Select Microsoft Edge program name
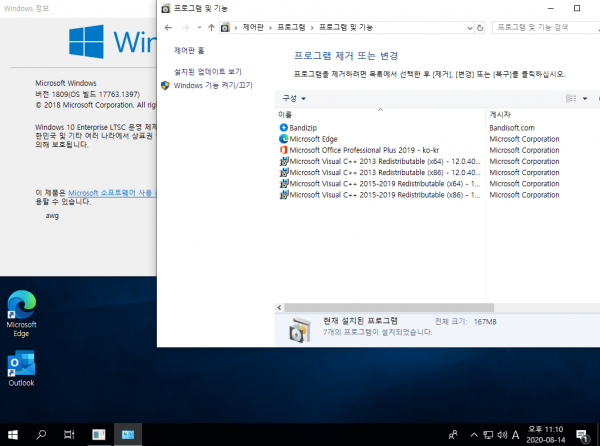600x446 pixels. [x=313, y=139]
